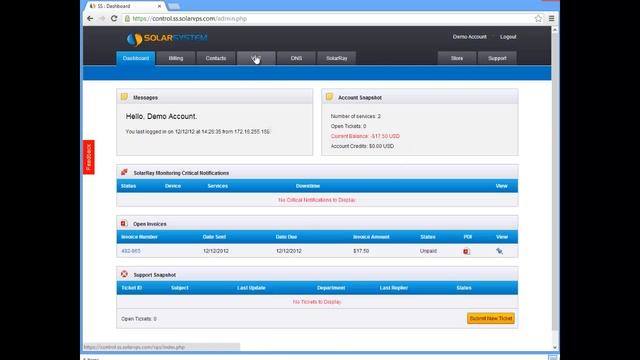
Task: Click the Invoice Amount column header
Action: point(371,237)
